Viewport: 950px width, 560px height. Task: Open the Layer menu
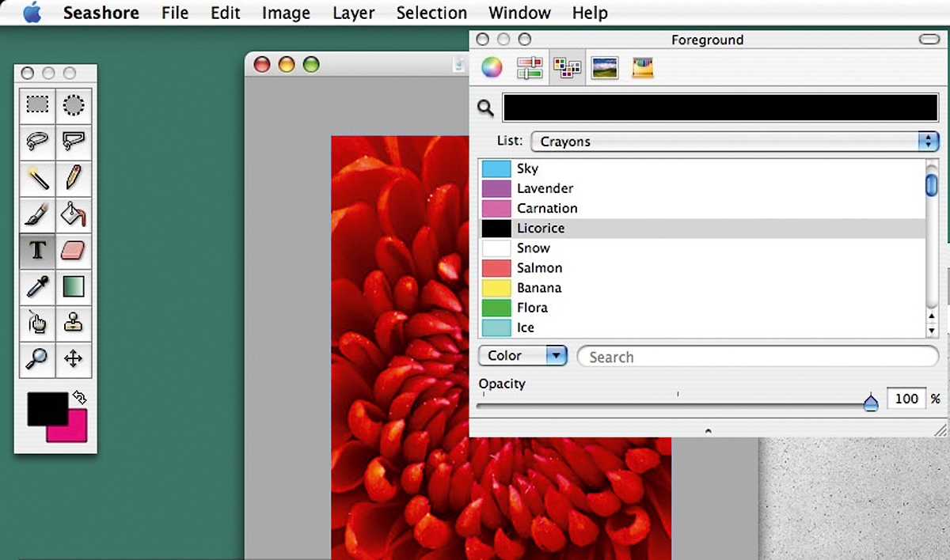[x=355, y=13]
